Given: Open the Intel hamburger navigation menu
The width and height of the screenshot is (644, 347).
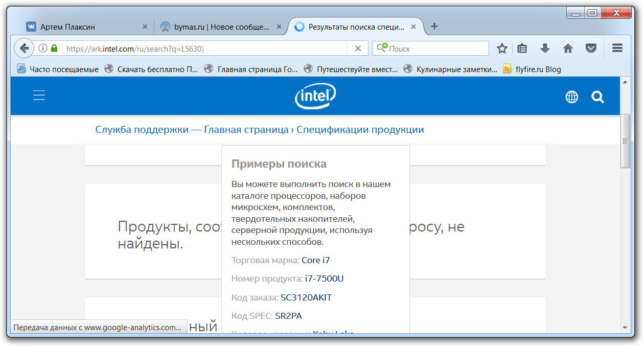Looking at the screenshot, I should click(x=39, y=96).
